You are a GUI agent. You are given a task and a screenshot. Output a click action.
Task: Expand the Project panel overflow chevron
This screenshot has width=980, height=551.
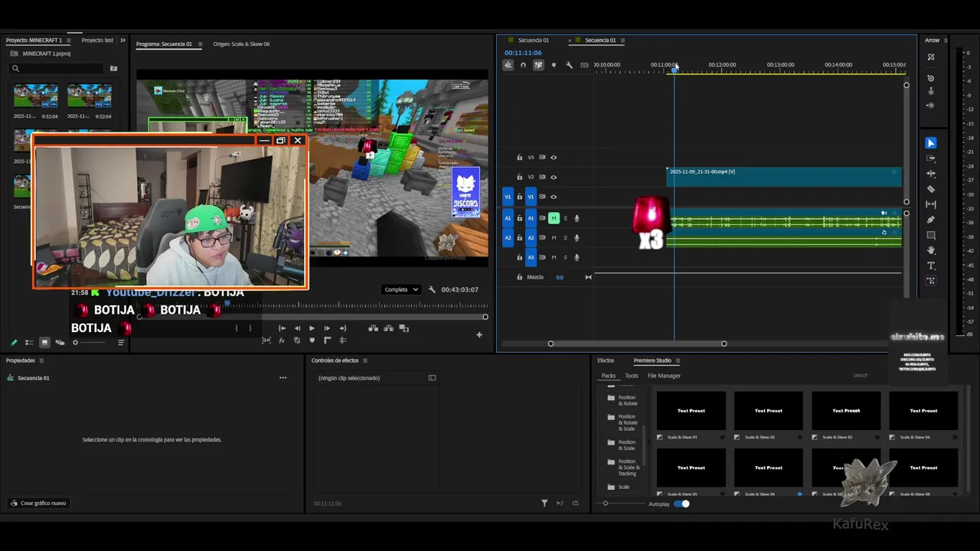click(x=122, y=41)
